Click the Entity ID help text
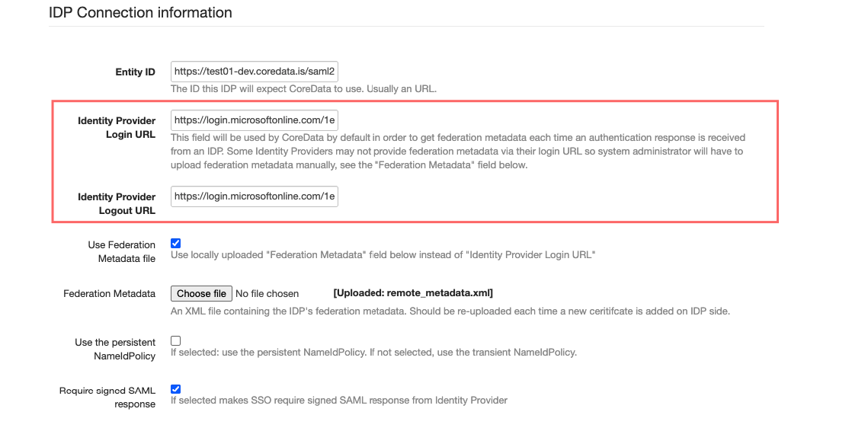 point(303,89)
